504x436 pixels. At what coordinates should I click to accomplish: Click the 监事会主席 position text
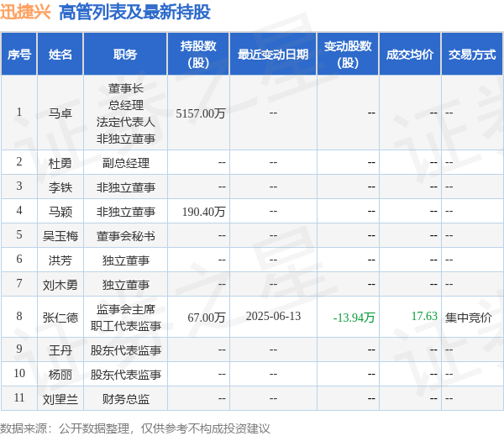pyautogui.click(x=126, y=309)
